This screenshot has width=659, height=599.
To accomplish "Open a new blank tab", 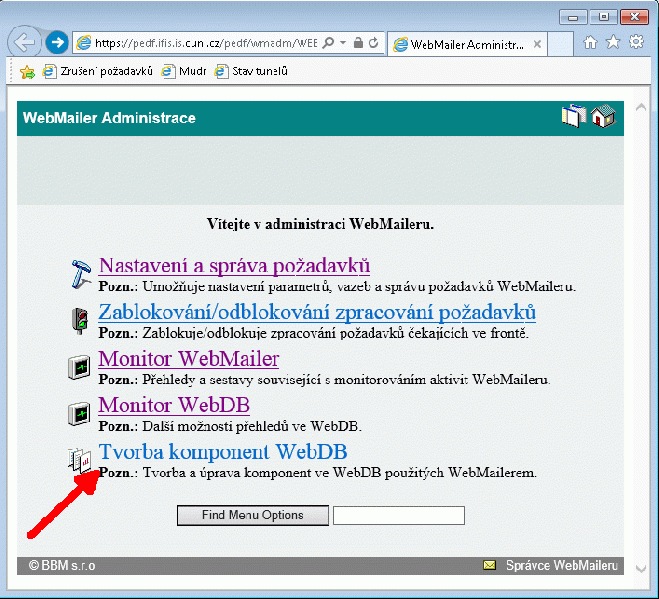I will 560,44.
